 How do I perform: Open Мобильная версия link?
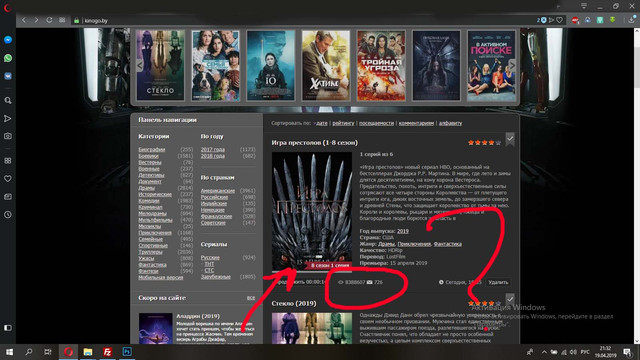(x=160, y=278)
